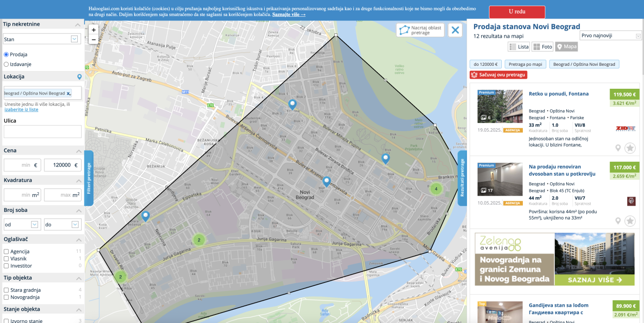Tick the Vlasnik checkbox

(6, 259)
